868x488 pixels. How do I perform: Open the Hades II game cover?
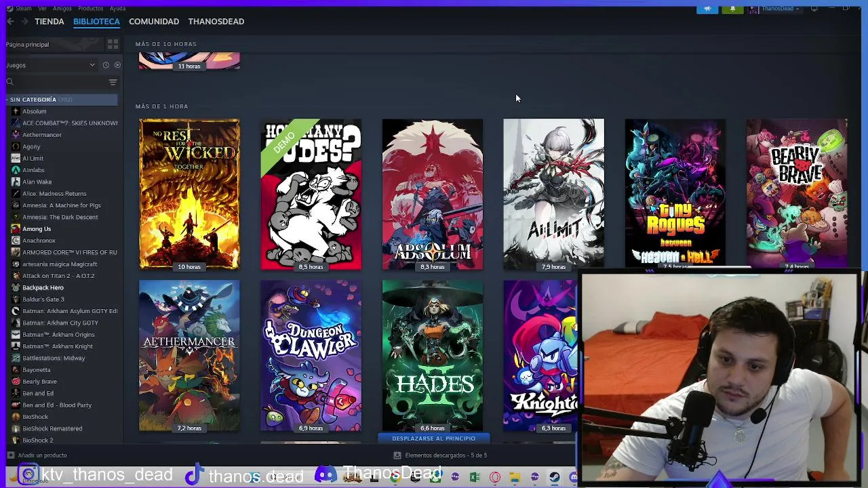(433, 356)
